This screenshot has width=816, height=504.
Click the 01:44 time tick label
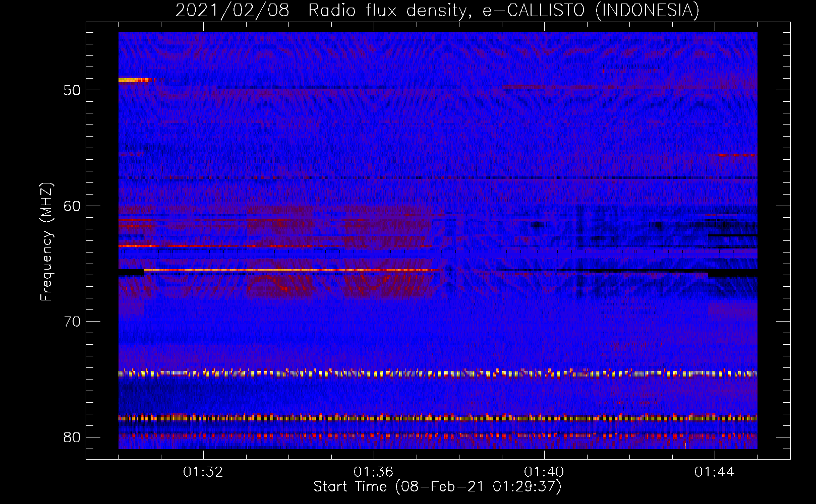point(715,472)
